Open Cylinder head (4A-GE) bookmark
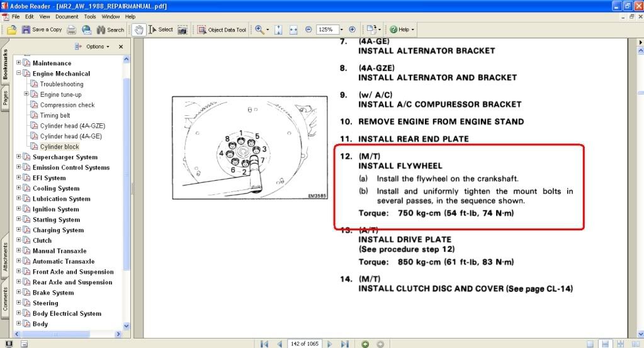 pos(71,137)
